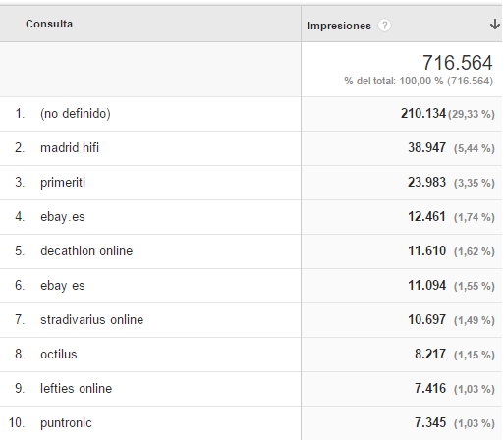The height and width of the screenshot is (440, 504).
Task: Select the 7.345 impressions value
Action: [430, 423]
